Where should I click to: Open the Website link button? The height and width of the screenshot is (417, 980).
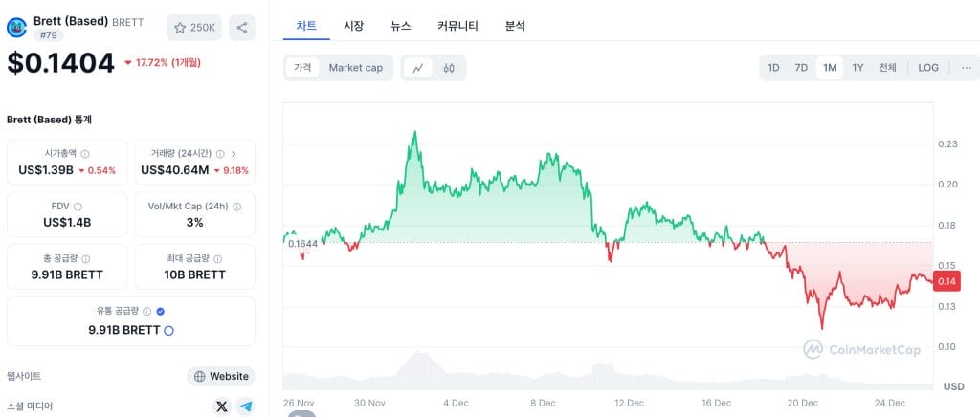(x=221, y=377)
